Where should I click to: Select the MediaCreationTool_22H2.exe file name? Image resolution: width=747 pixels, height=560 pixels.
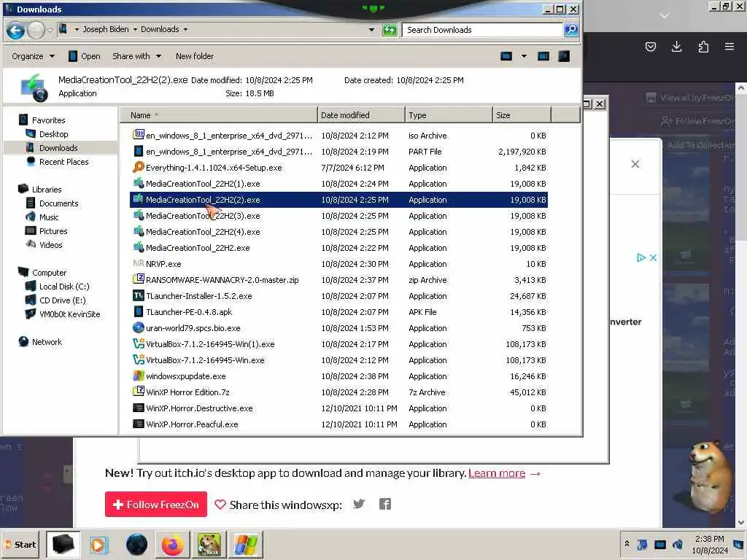198,248
